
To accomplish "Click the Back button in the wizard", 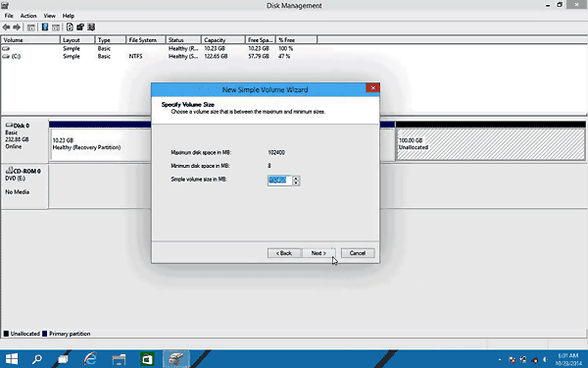I will [x=284, y=253].
